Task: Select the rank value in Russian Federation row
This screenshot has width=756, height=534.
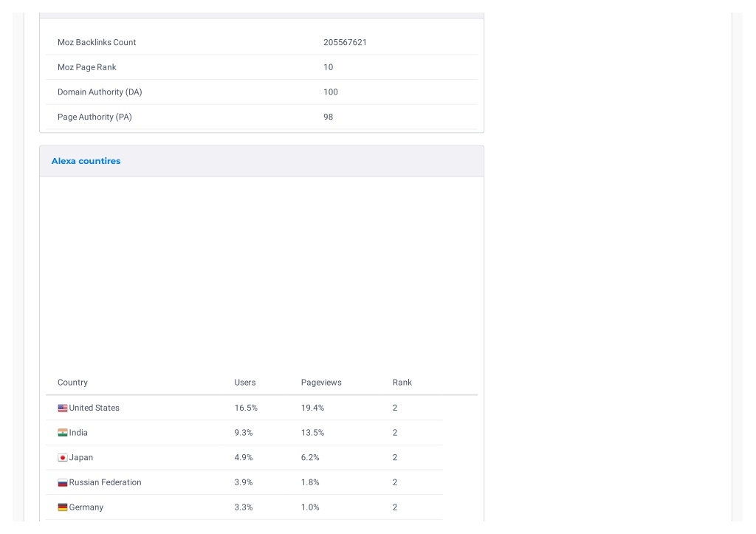Action: 395,482
